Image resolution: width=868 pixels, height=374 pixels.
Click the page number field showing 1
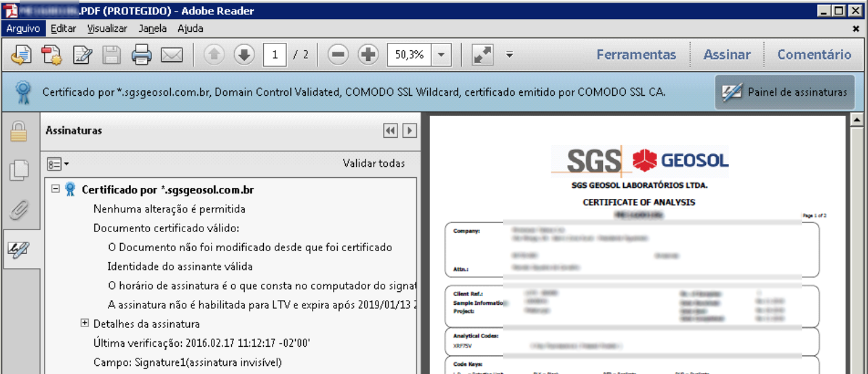pyautogui.click(x=275, y=55)
